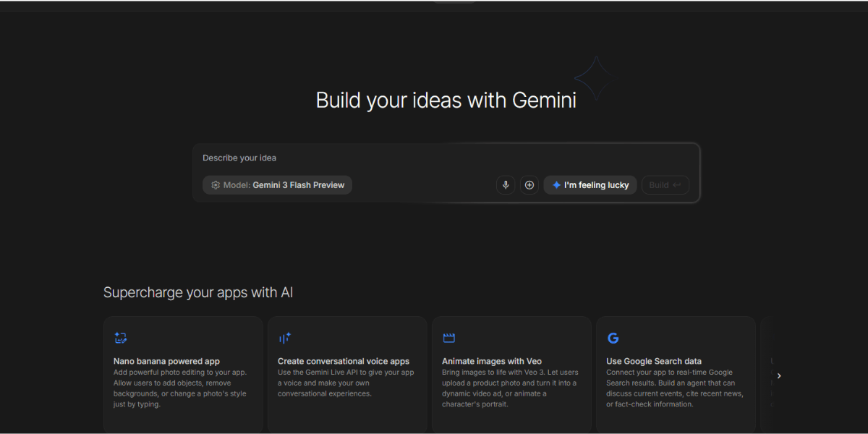
Task: Click the Build your ideas with Gemini heading
Action: [x=446, y=100]
